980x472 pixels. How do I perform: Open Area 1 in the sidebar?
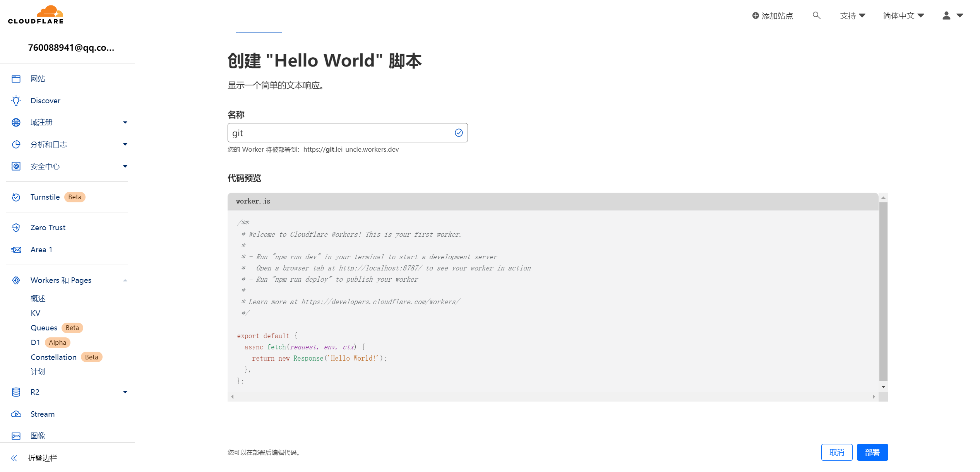point(41,250)
